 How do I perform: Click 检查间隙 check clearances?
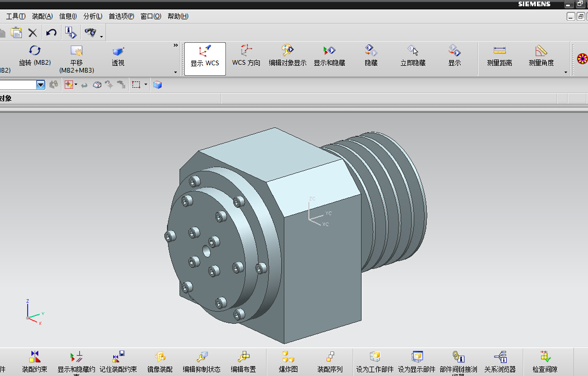pyautogui.click(x=545, y=362)
